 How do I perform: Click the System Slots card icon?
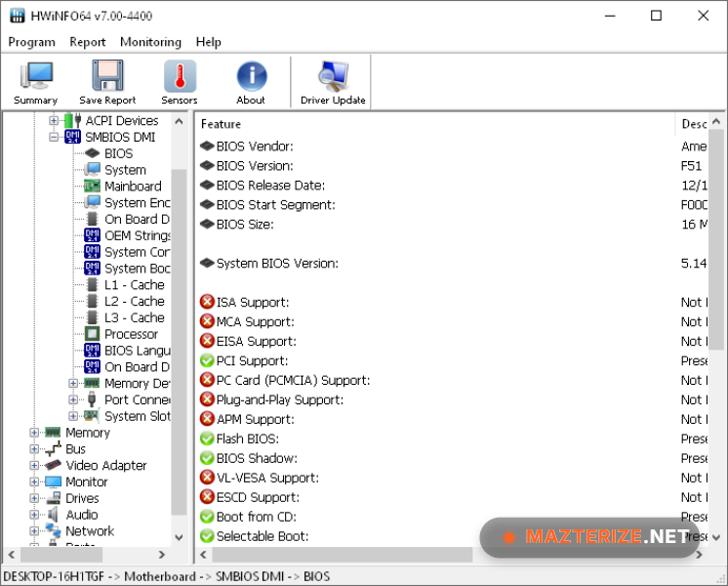[x=92, y=415]
